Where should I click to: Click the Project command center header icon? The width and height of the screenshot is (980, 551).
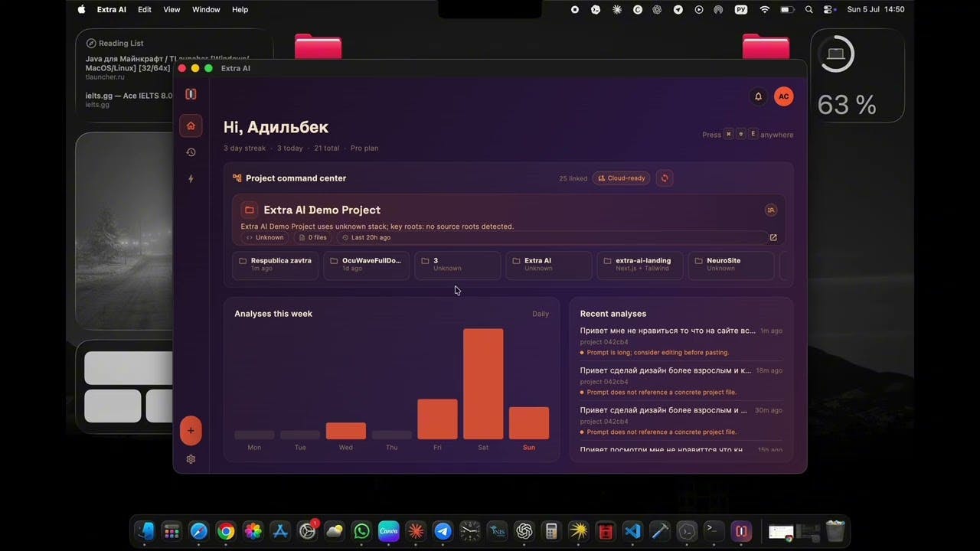tap(237, 178)
